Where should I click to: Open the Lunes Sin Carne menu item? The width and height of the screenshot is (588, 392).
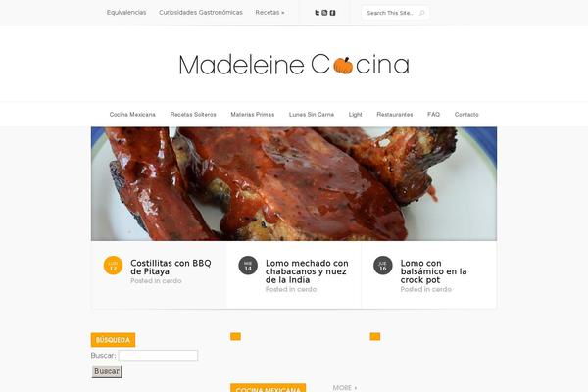pyautogui.click(x=312, y=114)
